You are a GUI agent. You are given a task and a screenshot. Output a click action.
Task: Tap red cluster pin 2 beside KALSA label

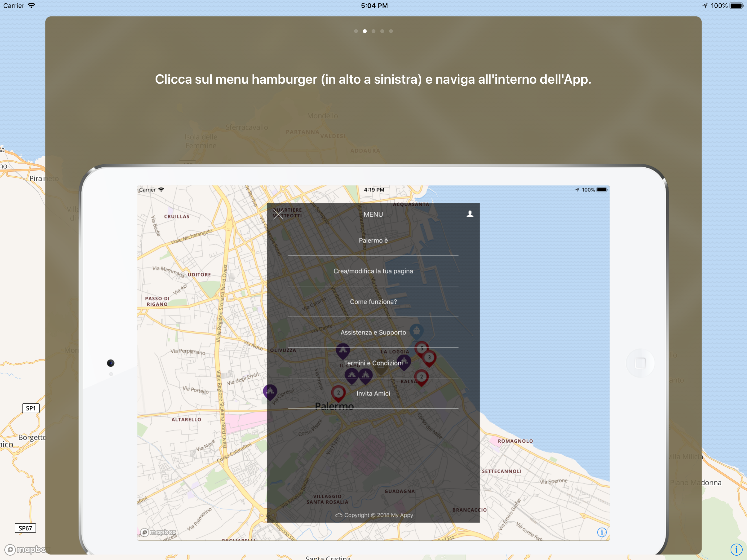pos(421,377)
